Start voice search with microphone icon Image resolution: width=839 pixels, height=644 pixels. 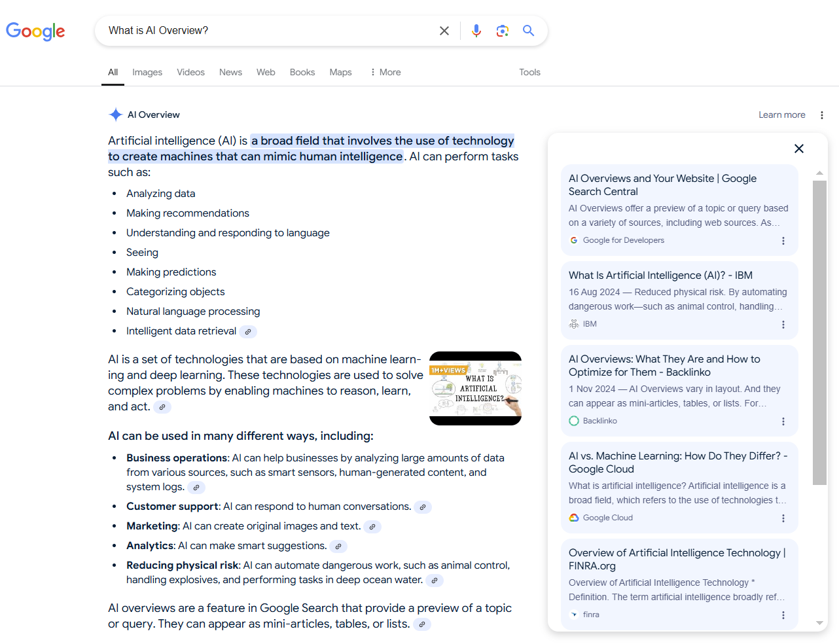[x=476, y=31]
